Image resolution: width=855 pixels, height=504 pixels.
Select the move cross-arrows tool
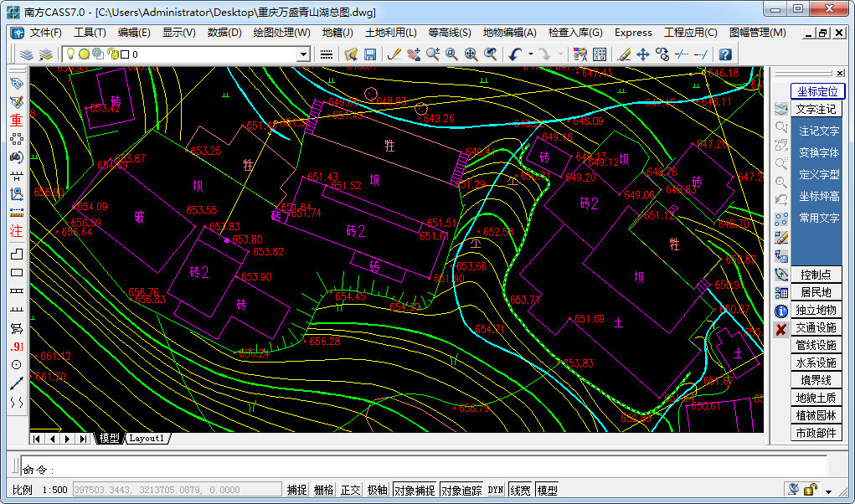(x=643, y=54)
